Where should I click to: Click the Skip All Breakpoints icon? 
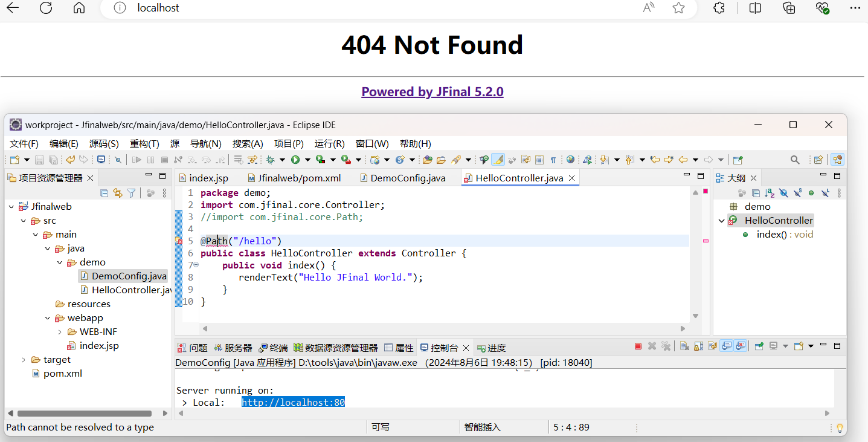[x=118, y=160]
